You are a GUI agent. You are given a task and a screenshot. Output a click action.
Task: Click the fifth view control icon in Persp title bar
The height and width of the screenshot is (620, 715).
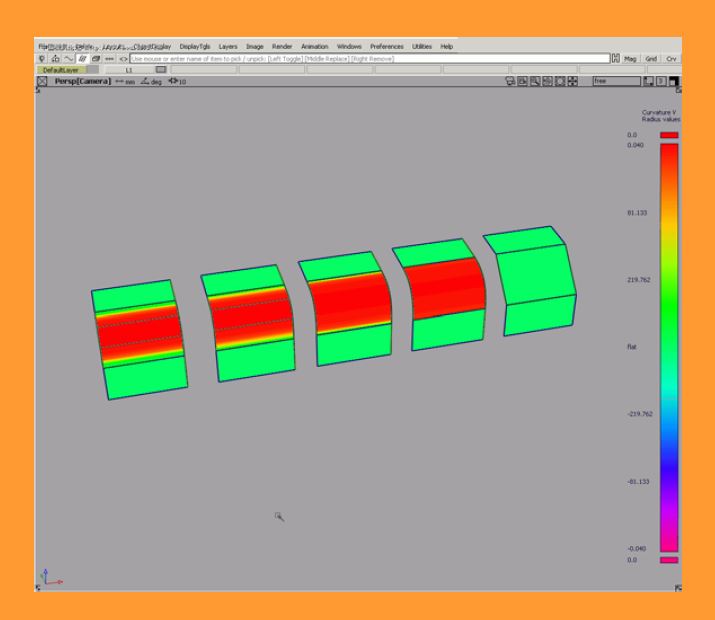click(560, 81)
